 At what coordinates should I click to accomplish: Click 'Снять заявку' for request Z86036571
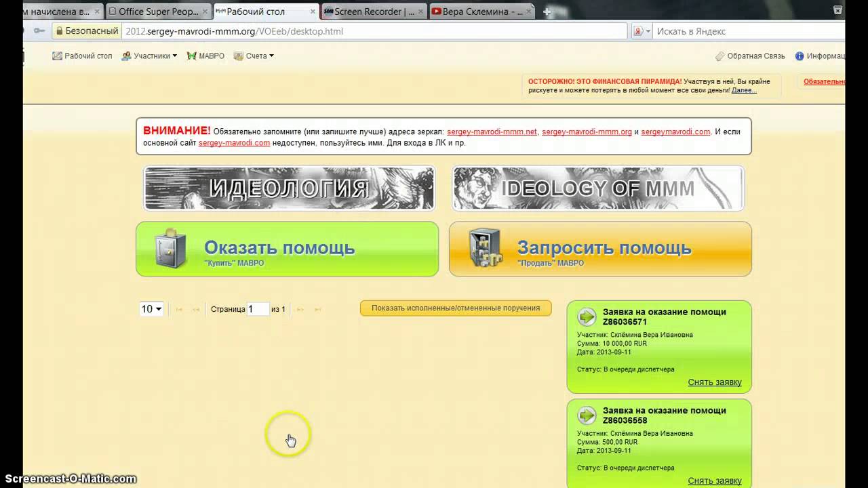click(x=715, y=382)
